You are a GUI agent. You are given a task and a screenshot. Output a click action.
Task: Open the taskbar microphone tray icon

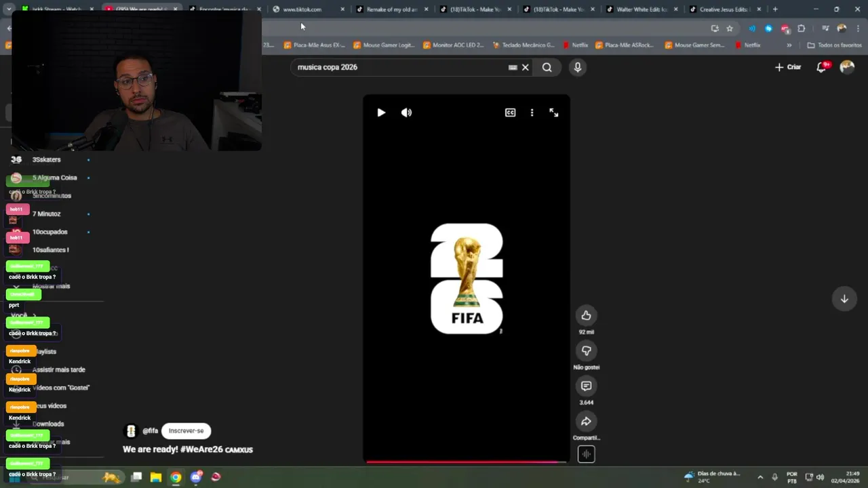(x=774, y=477)
